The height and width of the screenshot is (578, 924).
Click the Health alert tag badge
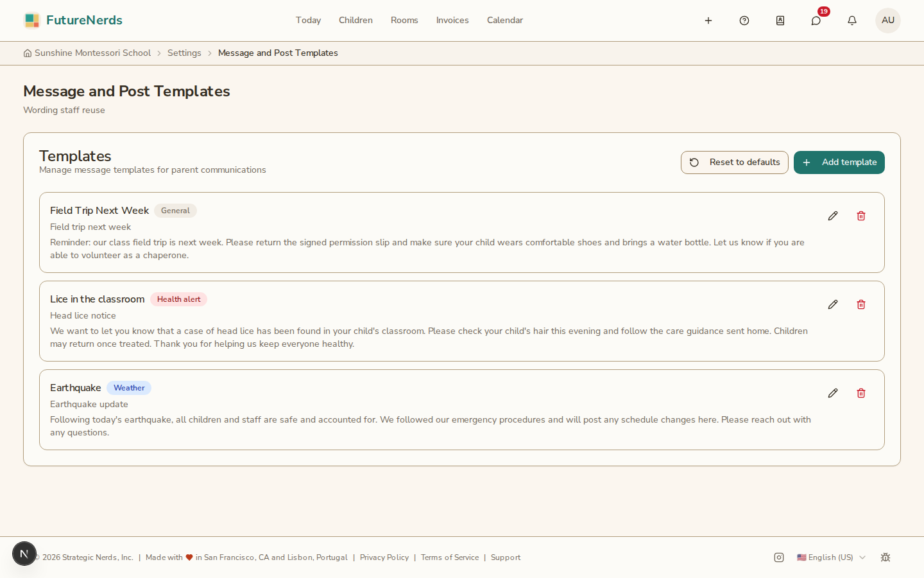(178, 299)
